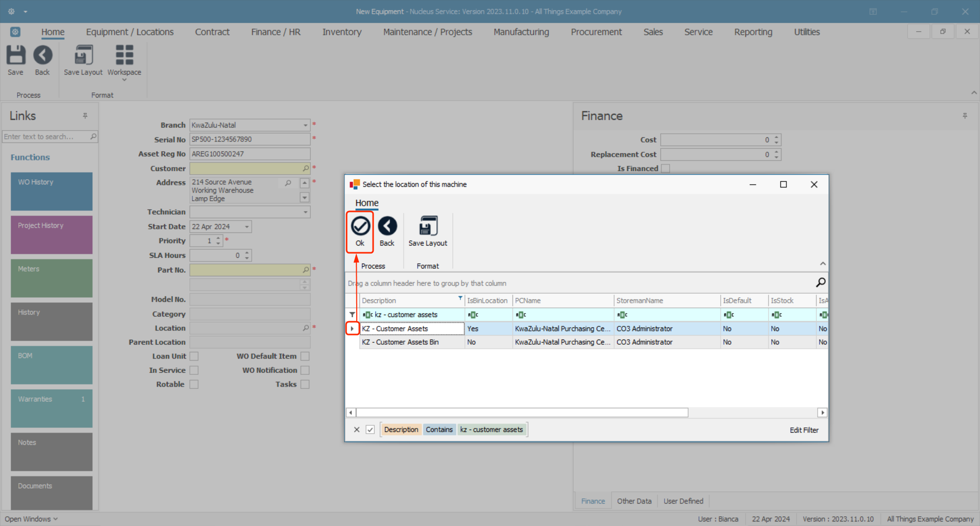Switch to the Other Data tab
Viewport: 980px width, 526px height.
(x=634, y=501)
